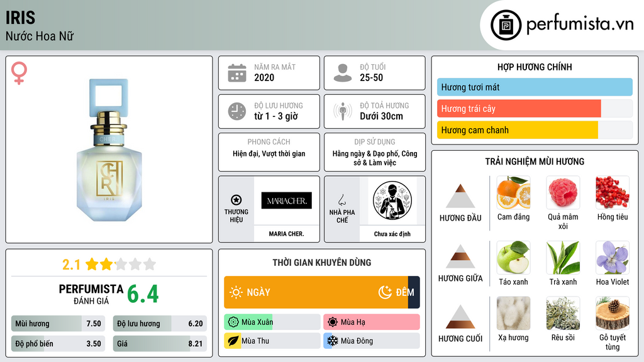
Task: Click the first yellow rating star
Action: [x=92, y=264]
